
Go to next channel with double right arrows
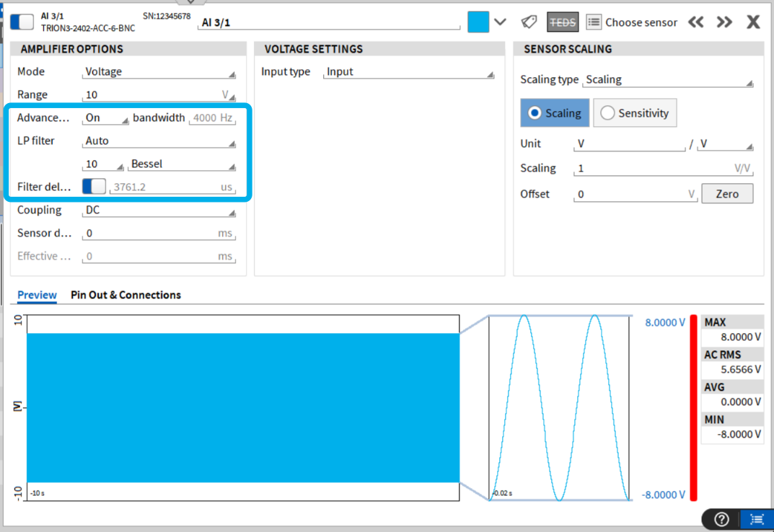724,22
